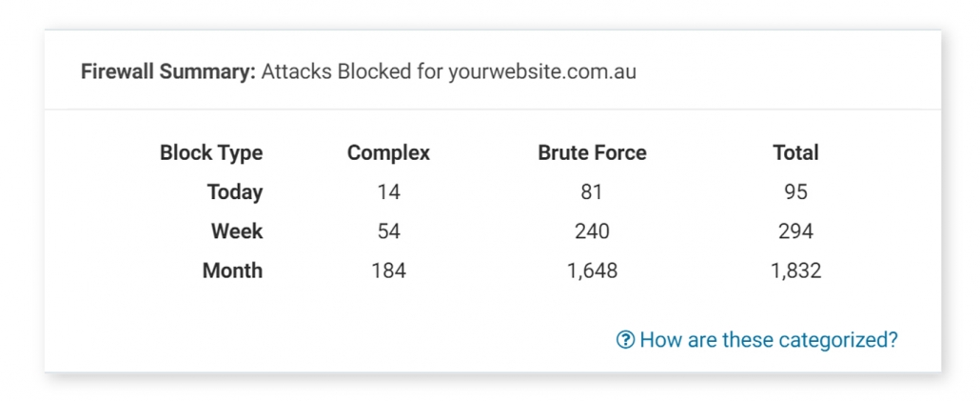Click the Firewall Summary heading
This screenshot has height=401, width=980.
(168, 71)
